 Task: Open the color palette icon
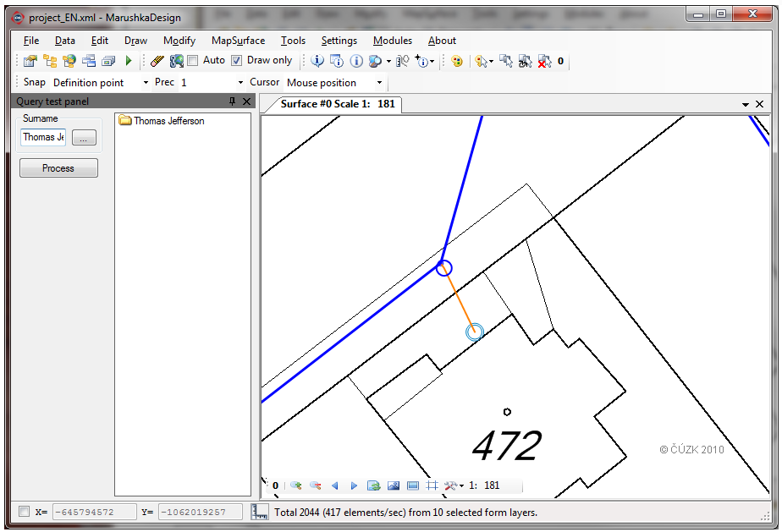click(x=457, y=61)
